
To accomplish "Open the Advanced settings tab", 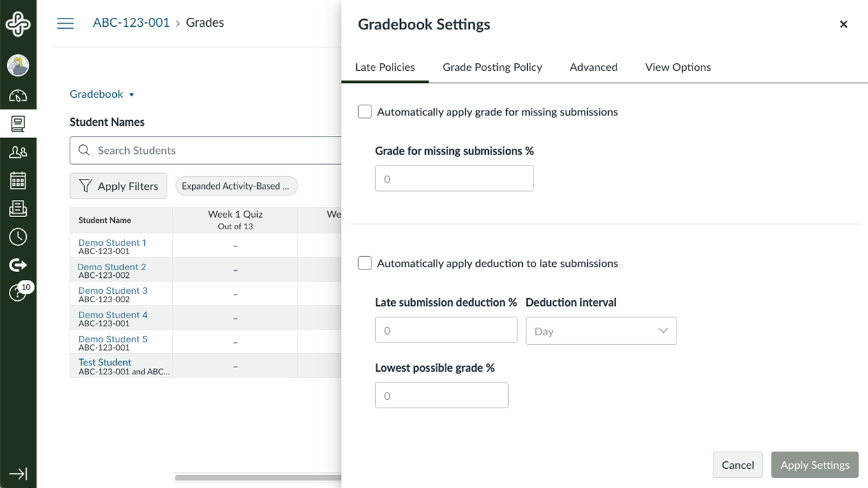I will pyautogui.click(x=593, y=67).
